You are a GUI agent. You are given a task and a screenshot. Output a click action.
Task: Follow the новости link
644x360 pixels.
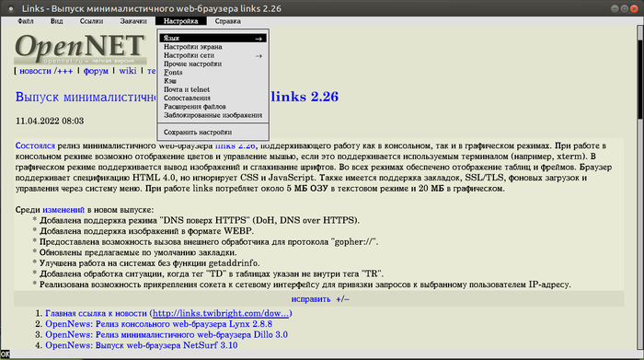[x=35, y=71]
